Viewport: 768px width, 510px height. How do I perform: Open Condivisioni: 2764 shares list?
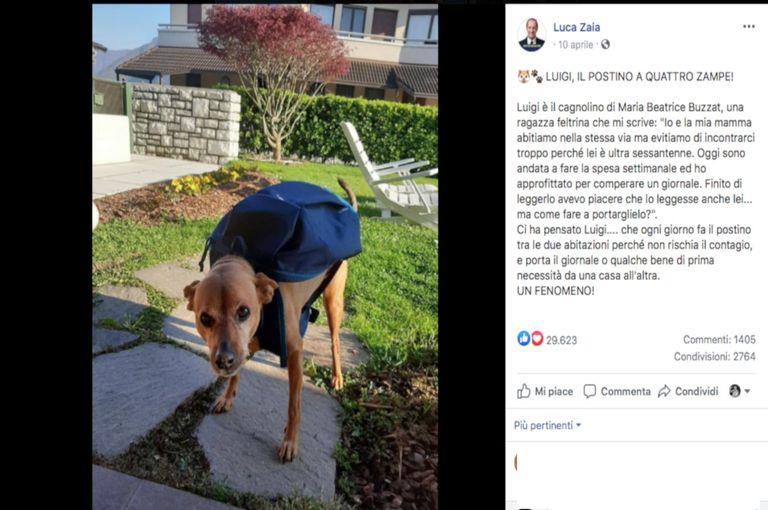click(x=715, y=357)
